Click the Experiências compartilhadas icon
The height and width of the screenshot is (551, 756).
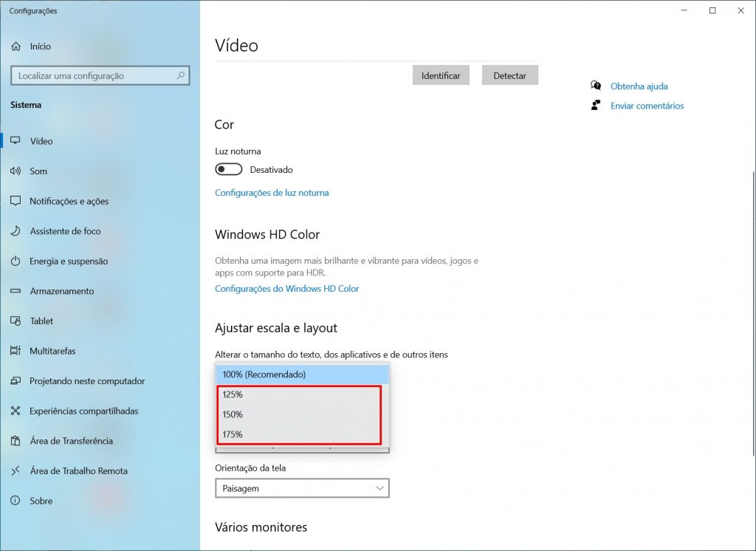[16, 411]
